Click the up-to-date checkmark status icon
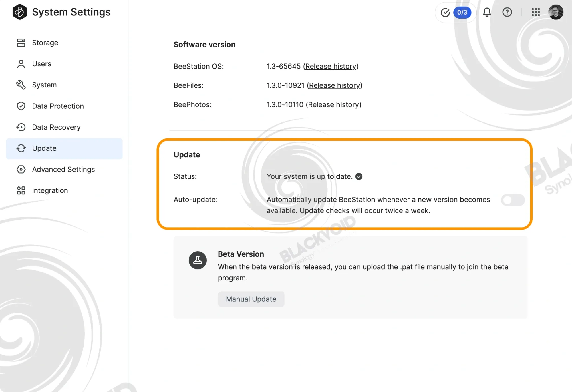The image size is (572, 392). point(359,176)
